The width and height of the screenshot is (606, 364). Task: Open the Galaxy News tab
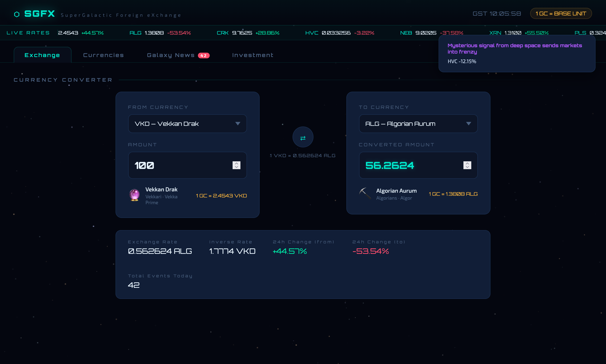point(178,55)
